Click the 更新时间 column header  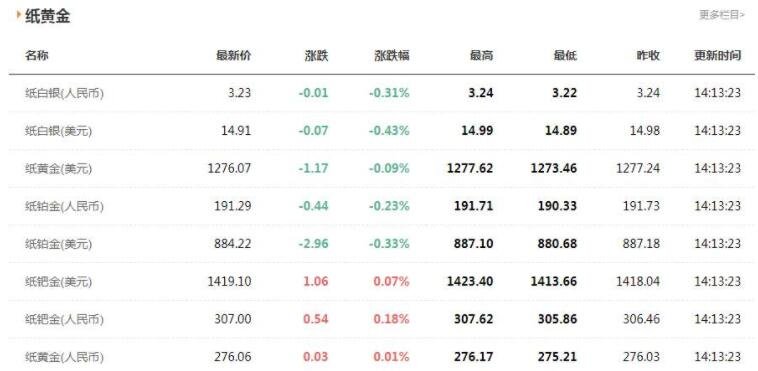[717, 56]
